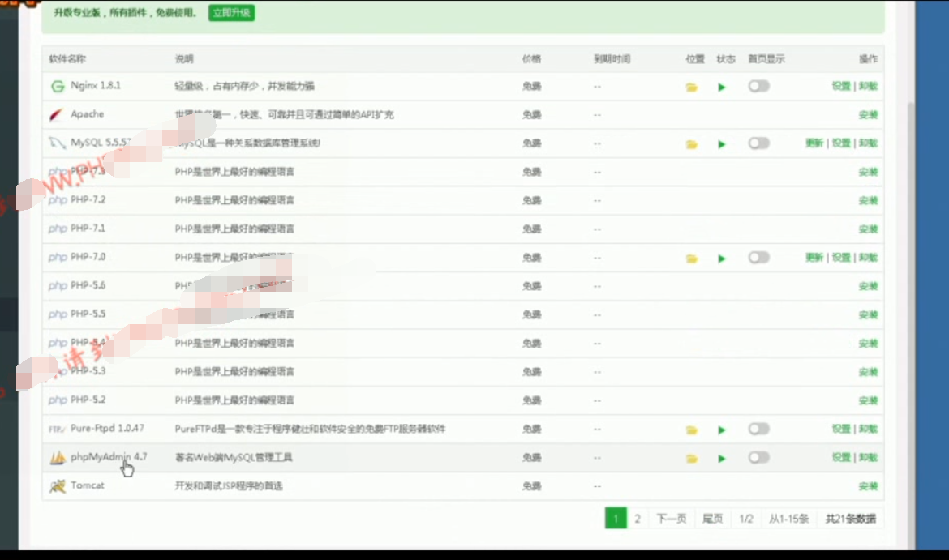Screen dimensions: 949x560
Task: Click the MySQL dolphin logo icon
Action: (57, 143)
